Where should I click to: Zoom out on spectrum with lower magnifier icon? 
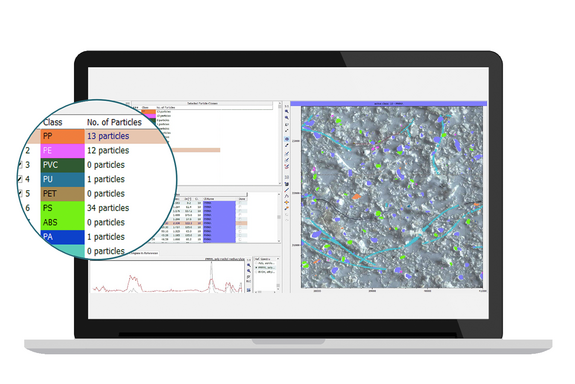(249, 271)
